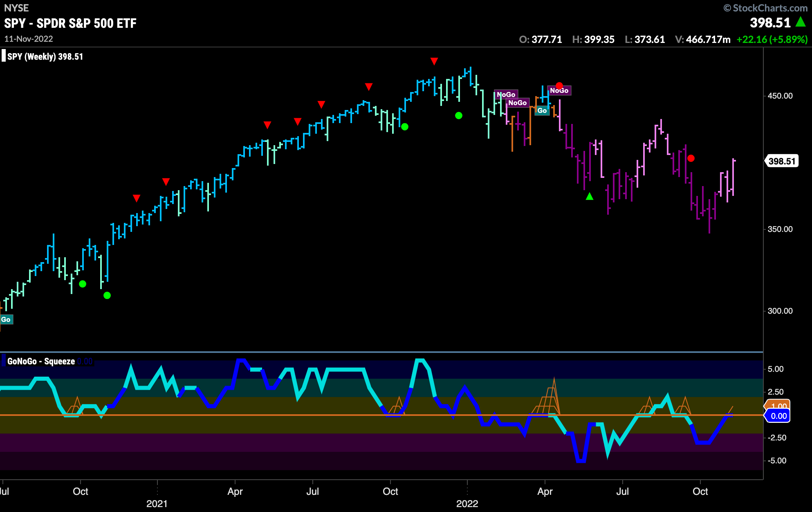Click the blue legend marker before GoNoGo - Squeeze
The image size is (812, 512).
click(x=4, y=361)
